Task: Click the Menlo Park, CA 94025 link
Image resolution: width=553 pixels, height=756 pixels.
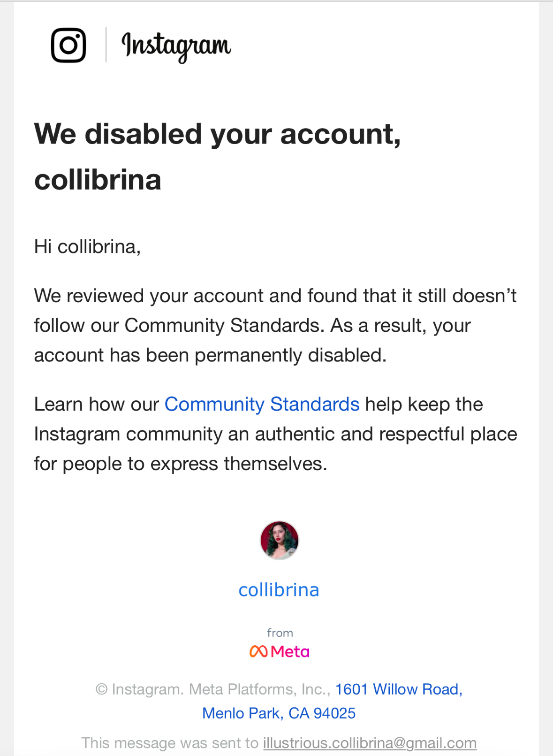Action: coord(279,713)
